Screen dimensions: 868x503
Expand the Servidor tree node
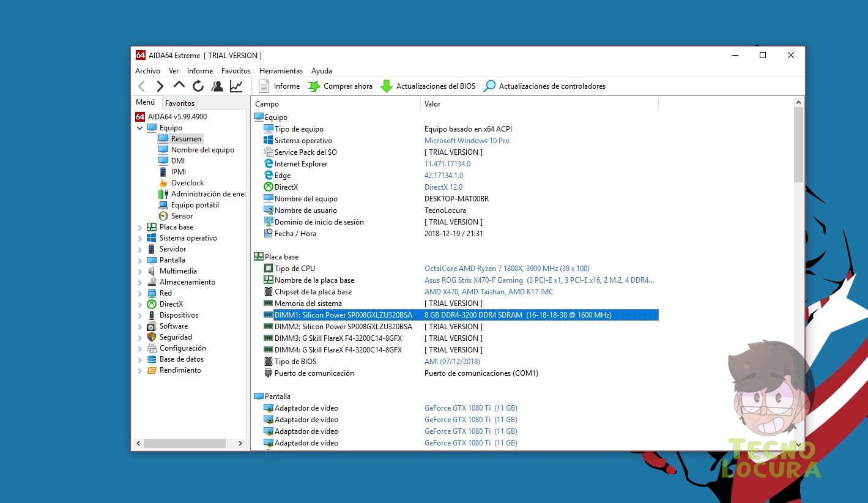[x=140, y=249]
